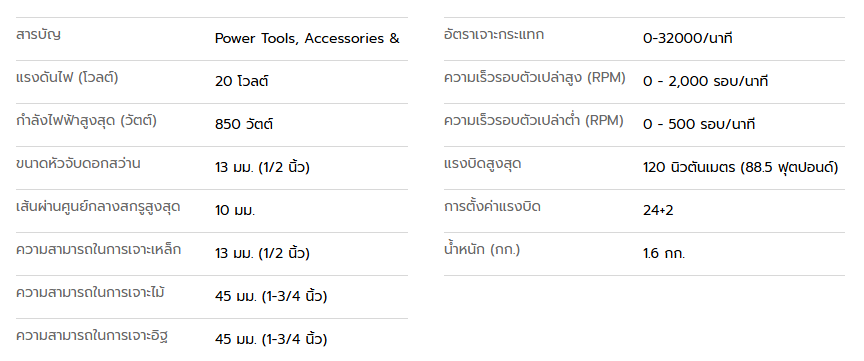The image size is (864, 361).
Task: Select the การตั้งค่าแรงบิด label
Action: point(492,207)
